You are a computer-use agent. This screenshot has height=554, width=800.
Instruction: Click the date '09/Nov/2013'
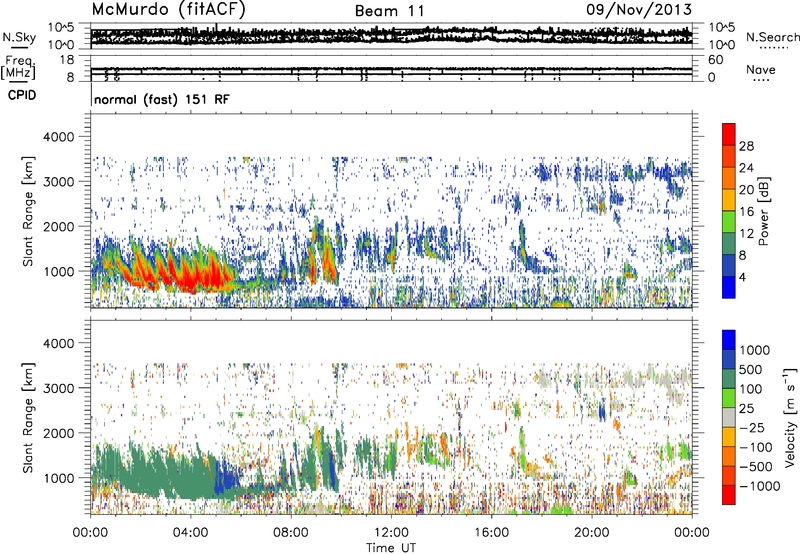coord(639,9)
